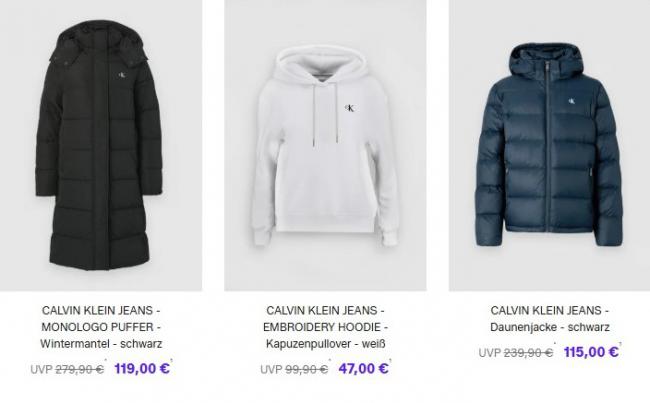
Task: Open the Embroidery Hoodie Kapuzenpullover weiß title
Action: click(x=325, y=327)
